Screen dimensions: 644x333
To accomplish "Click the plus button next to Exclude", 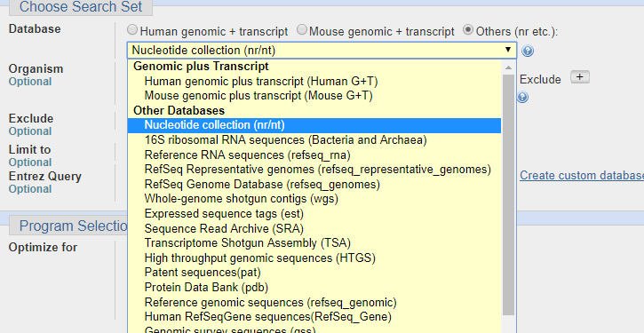I will click(580, 77).
